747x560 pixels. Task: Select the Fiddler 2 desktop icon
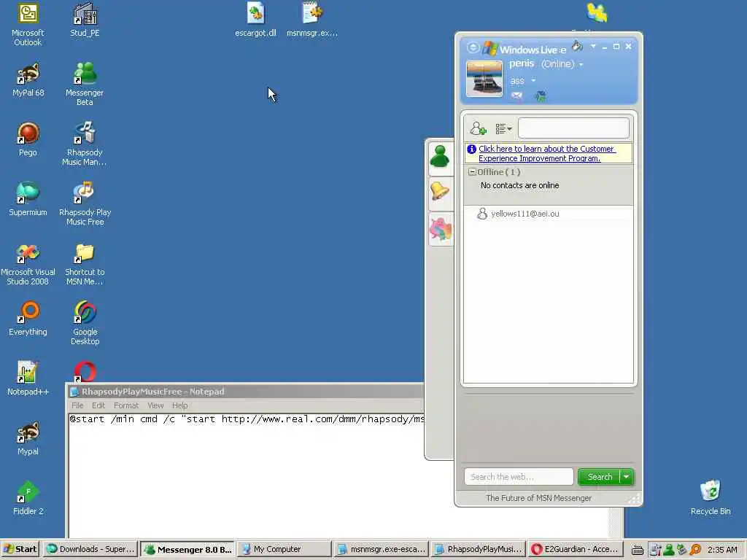point(28,499)
